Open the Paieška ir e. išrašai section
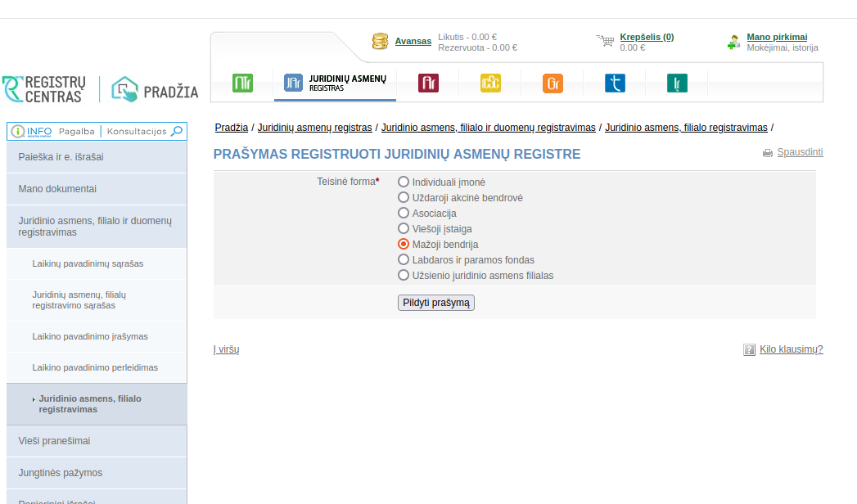857x504 pixels. [x=97, y=157]
